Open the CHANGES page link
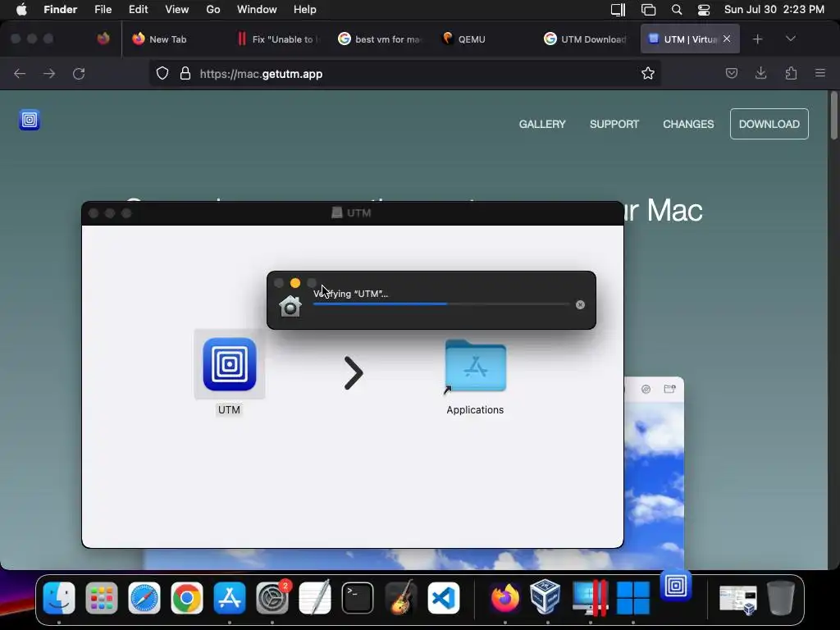Image resolution: width=840 pixels, height=630 pixels. [x=688, y=124]
